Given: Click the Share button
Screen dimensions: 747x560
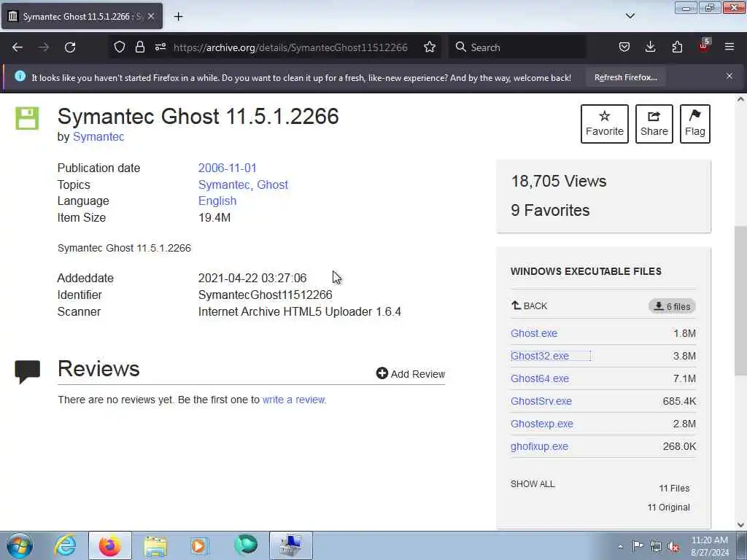Looking at the screenshot, I should point(654,124).
